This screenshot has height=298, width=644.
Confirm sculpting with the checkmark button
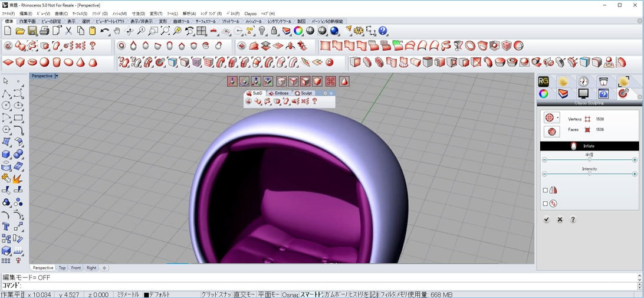click(547, 220)
